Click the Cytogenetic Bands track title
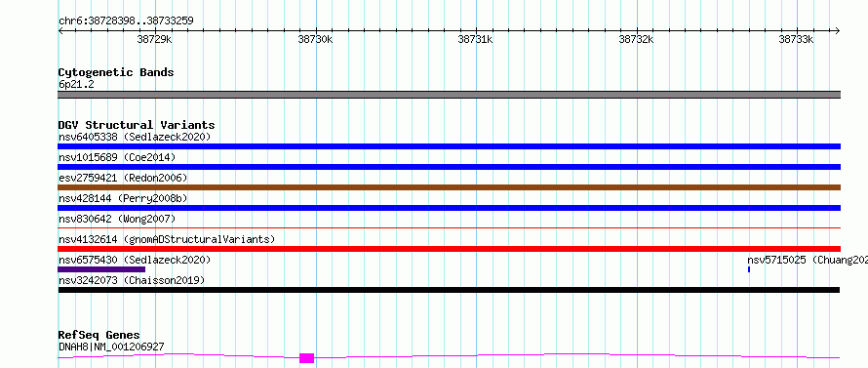Image resolution: width=868 pixels, height=368 pixels. point(116,72)
